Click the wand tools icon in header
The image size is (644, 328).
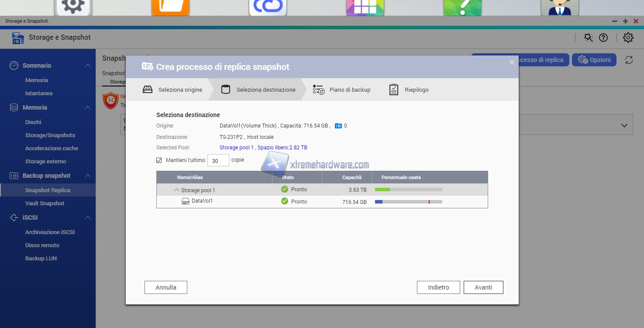point(589,38)
